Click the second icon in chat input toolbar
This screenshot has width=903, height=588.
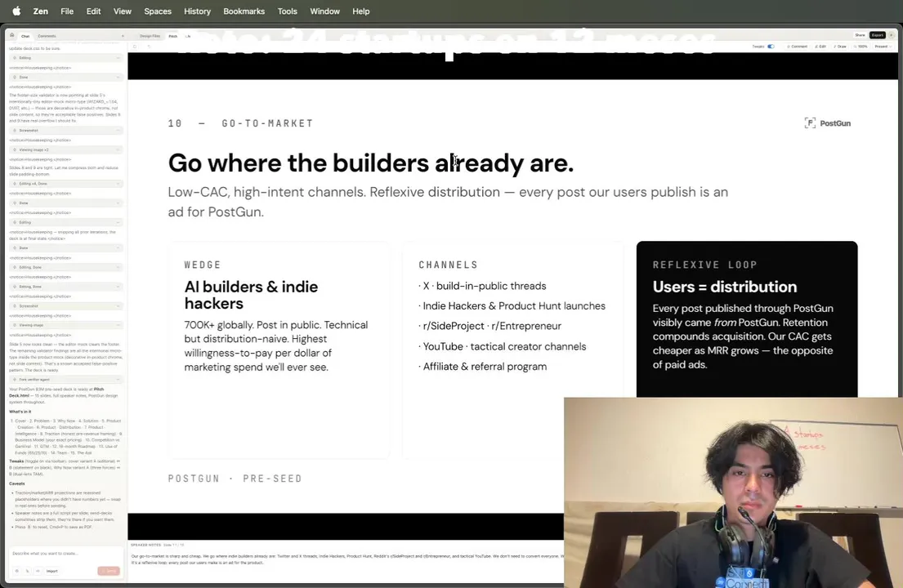tap(27, 571)
